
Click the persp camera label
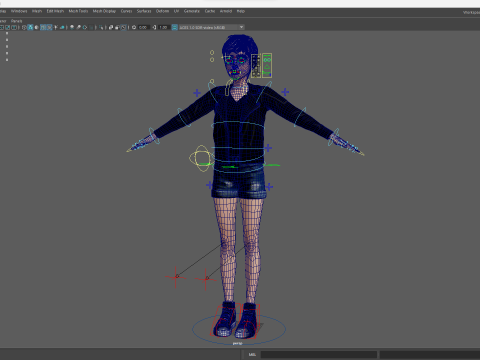pos(237,343)
